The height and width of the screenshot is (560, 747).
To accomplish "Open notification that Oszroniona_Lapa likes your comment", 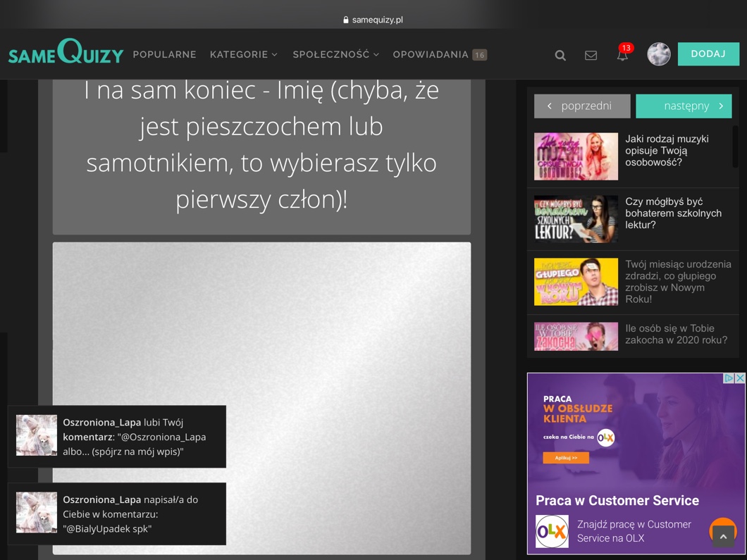I will click(x=117, y=437).
